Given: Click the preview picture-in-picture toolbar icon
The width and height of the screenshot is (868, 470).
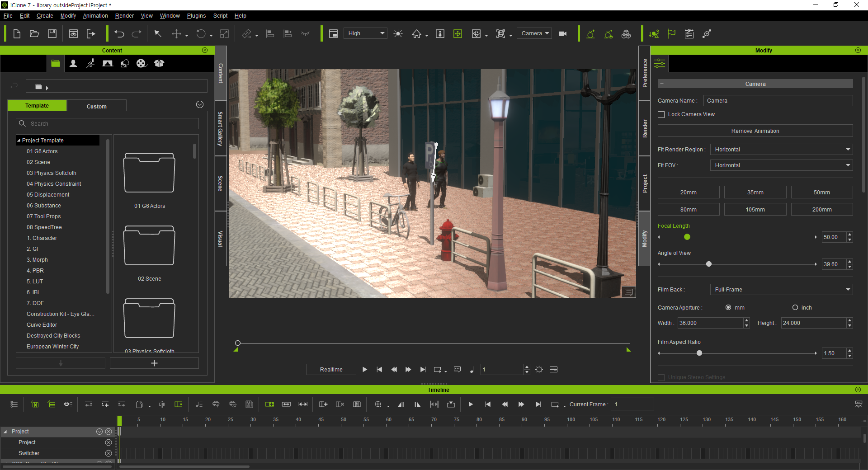Looking at the screenshot, I should 333,34.
